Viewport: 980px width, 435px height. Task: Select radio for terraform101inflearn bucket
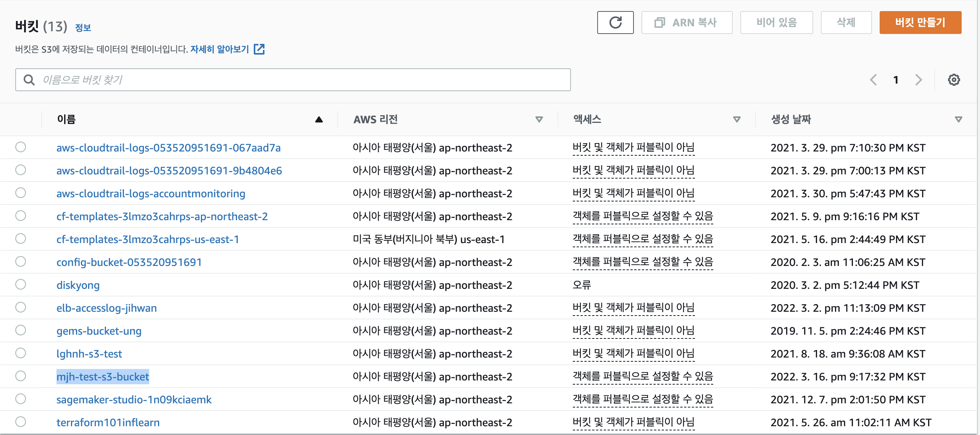[x=21, y=422]
